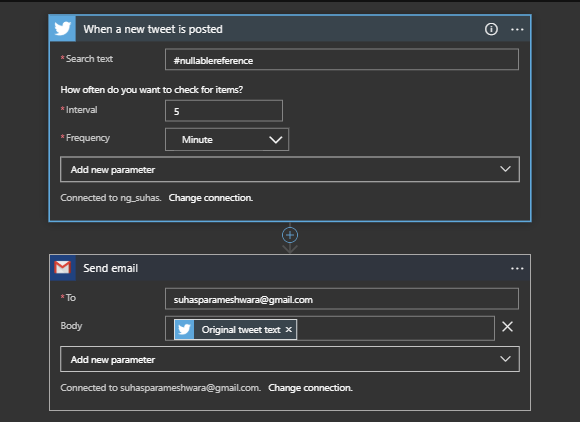The height and width of the screenshot is (422, 580).
Task: Click the Interval input field
Action: pyautogui.click(x=224, y=111)
